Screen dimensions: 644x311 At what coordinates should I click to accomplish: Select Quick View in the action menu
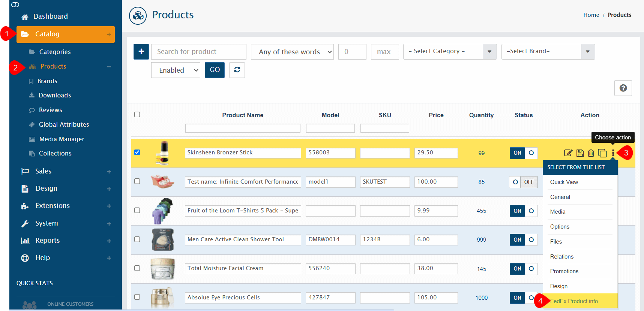coord(564,182)
